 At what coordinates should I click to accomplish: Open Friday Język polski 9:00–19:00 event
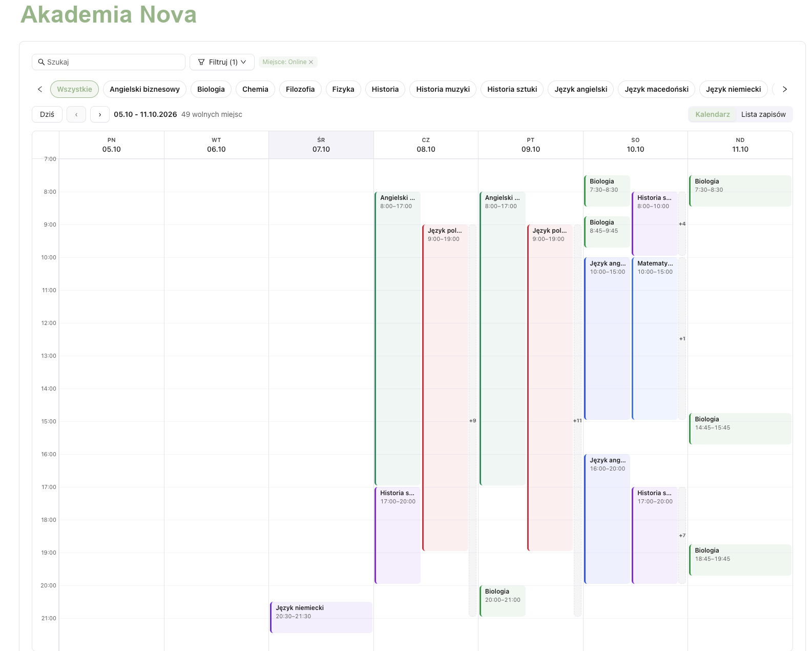coord(550,388)
